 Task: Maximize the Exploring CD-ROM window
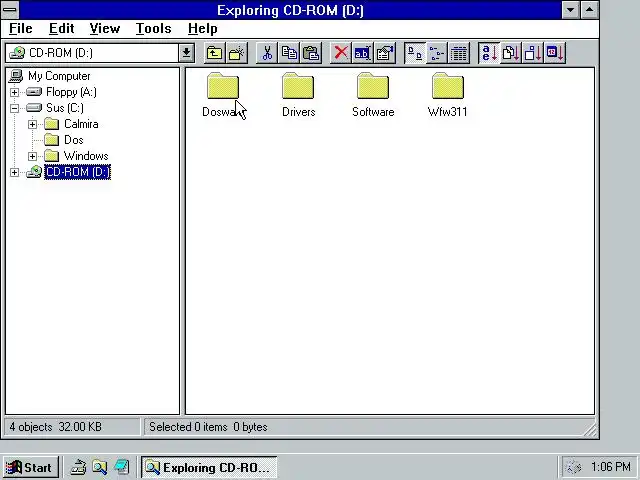(589, 10)
